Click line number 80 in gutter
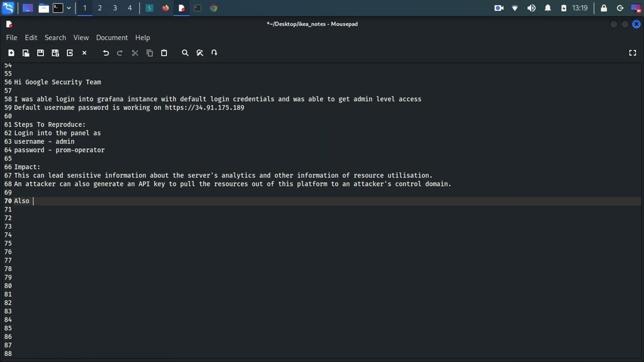The height and width of the screenshot is (362, 644). click(x=8, y=286)
